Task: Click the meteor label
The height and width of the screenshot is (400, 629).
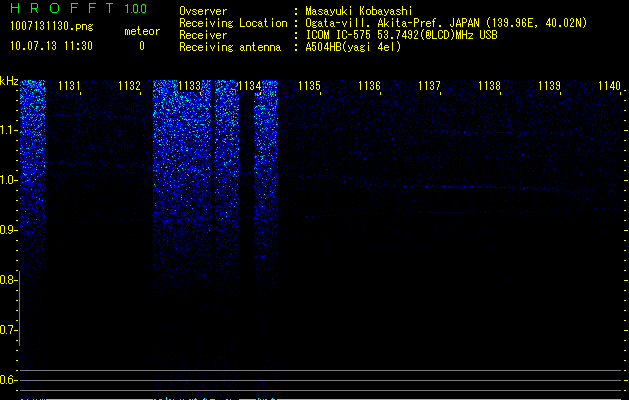Action: click(x=142, y=31)
